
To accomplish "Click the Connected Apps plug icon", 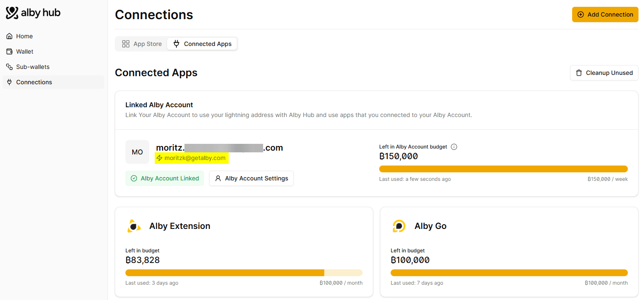I will (x=176, y=44).
